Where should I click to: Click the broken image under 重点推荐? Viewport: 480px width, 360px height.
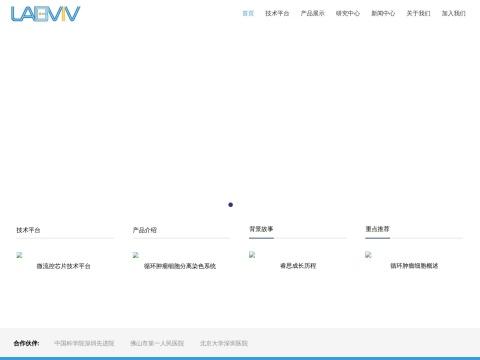click(x=368, y=255)
